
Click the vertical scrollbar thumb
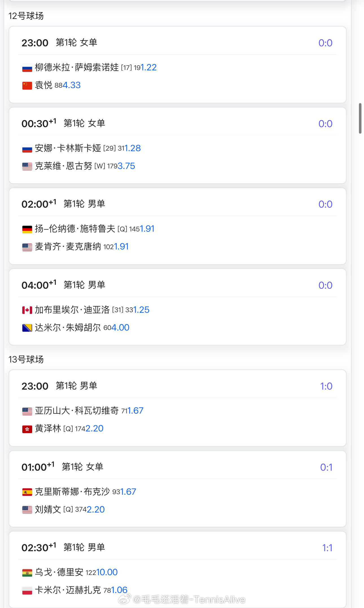click(x=360, y=118)
